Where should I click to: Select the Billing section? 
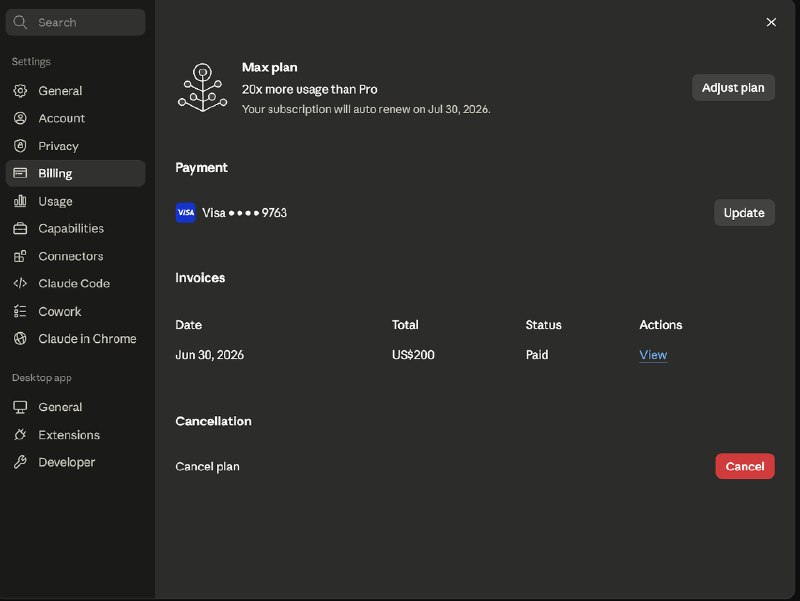pyautogui.click(x=76, y=173)
